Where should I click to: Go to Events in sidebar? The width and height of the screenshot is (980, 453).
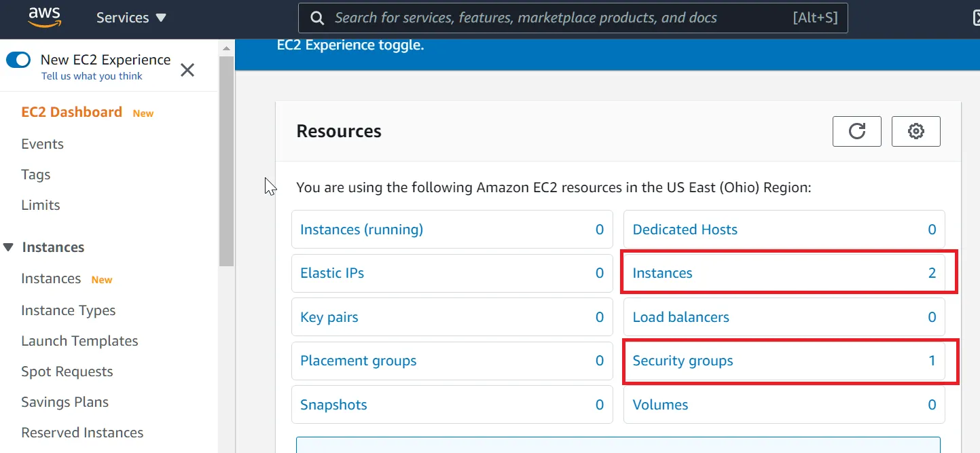click(42, 144)
